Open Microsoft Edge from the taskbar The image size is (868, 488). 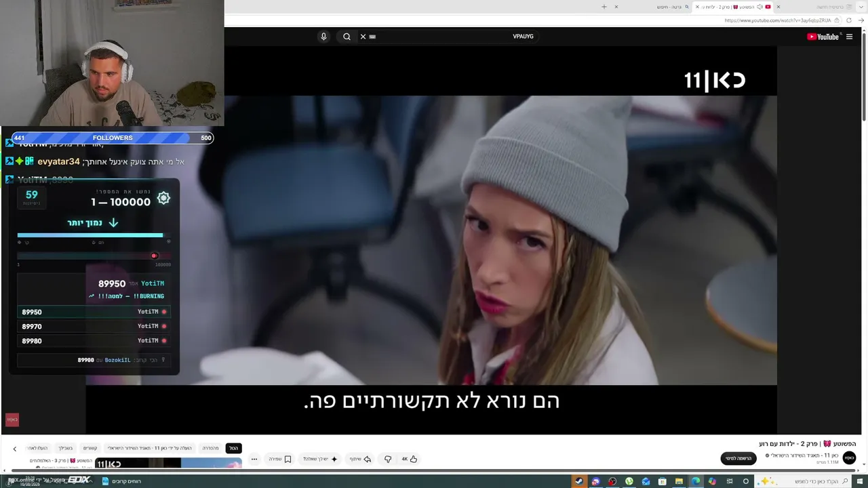pyautogui.click(x=696, y=481)
